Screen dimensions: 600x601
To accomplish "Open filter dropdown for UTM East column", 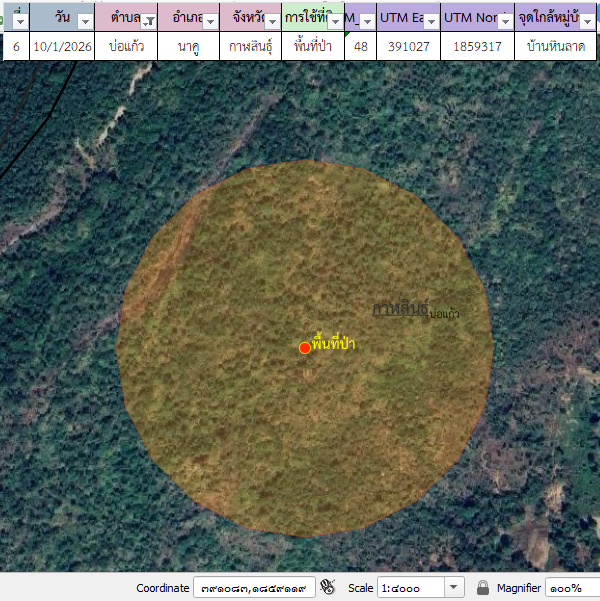I will click(x=430, y=21).
